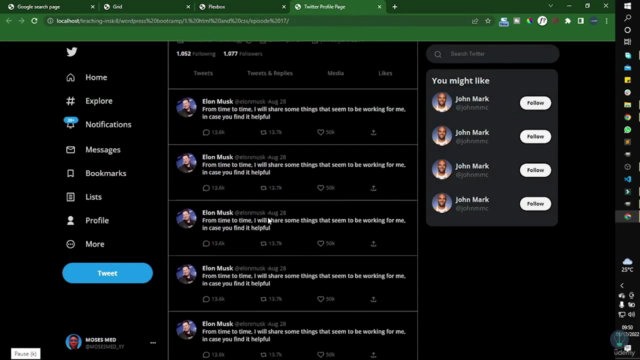
Task: Click the first tweet's Elon Musk avatar
Action: coord(187,107)
